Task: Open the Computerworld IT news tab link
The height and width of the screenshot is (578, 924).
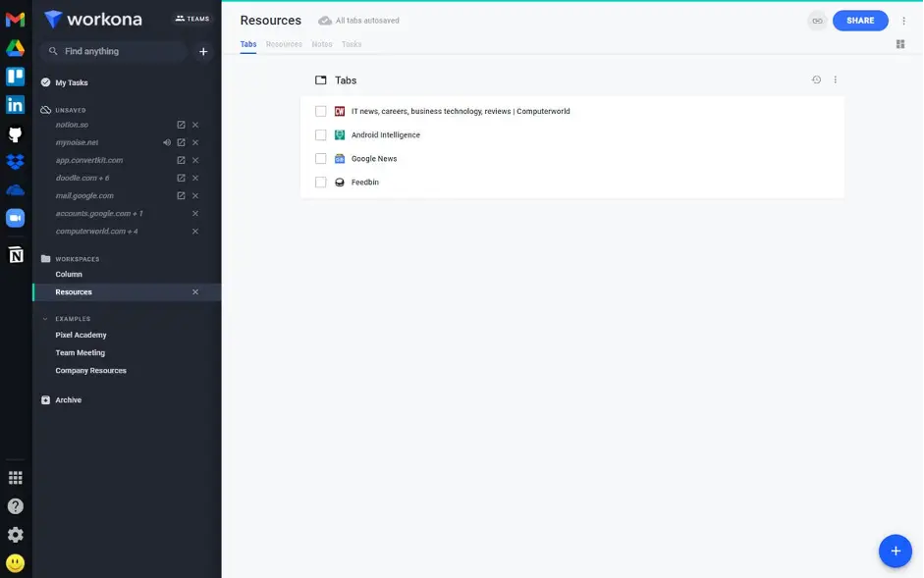Action: (461, 111)
